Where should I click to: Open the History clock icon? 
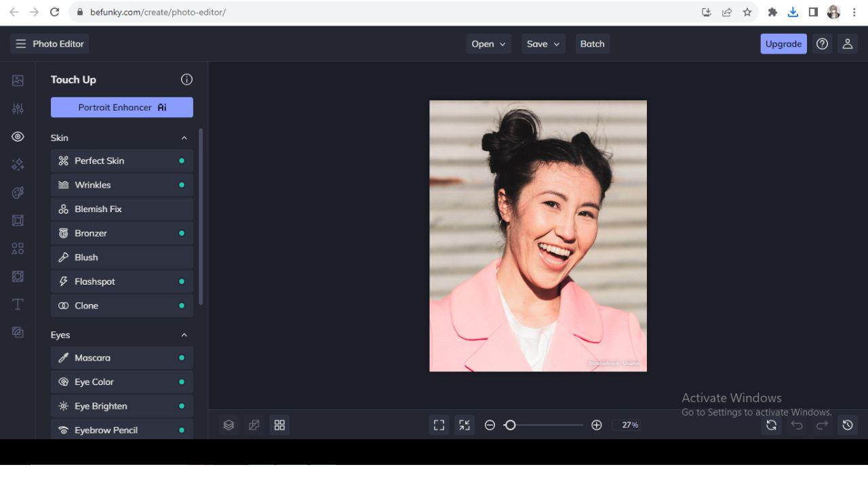(848, 425)
